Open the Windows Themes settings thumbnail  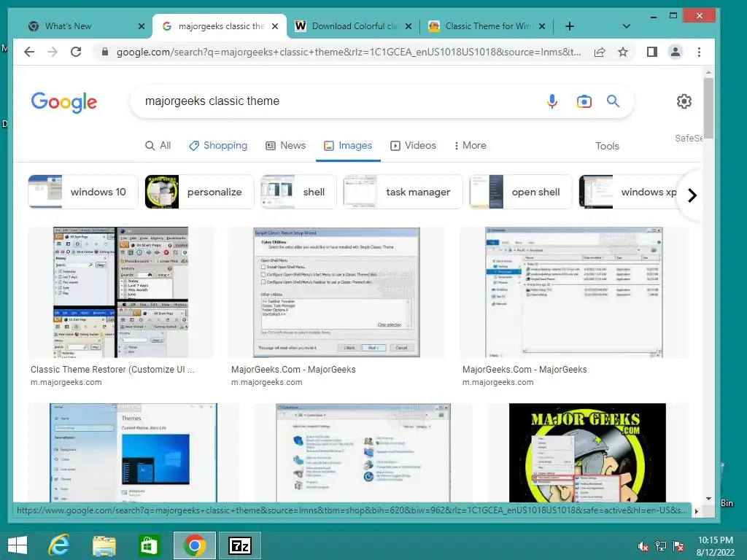coord(133,453)
